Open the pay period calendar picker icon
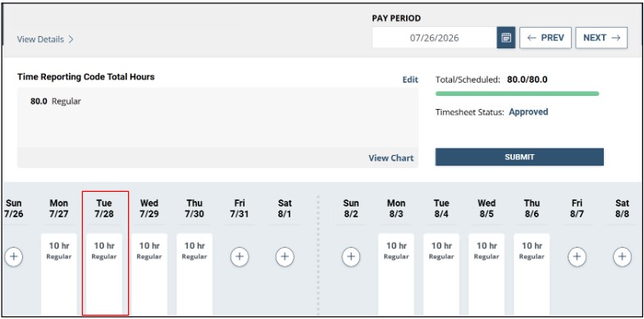Screen dimensions: 644x319 pyautogui.click(x=506, y=38)
